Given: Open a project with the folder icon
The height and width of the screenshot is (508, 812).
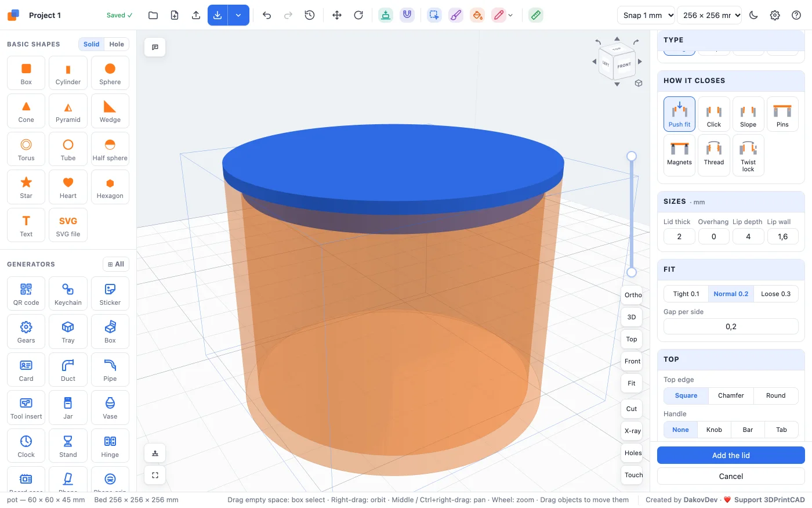Looking at the screenshot, I should [153, 15].
